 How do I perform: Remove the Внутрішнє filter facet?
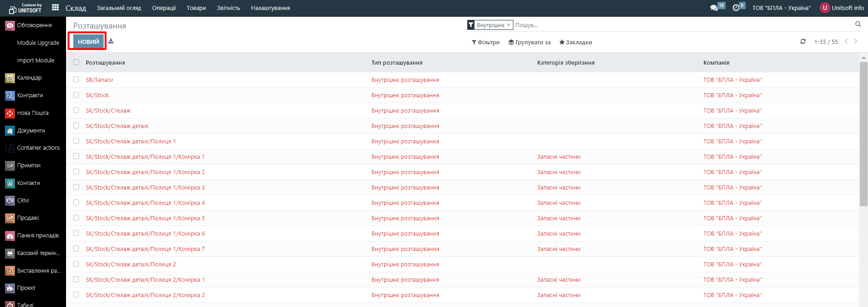click(x=508, y=25)
